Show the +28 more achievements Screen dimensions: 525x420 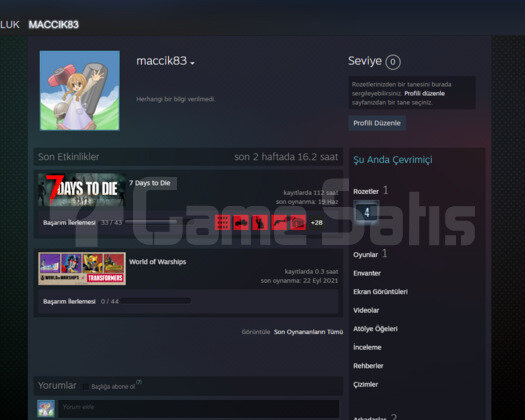tap(317, 222)
